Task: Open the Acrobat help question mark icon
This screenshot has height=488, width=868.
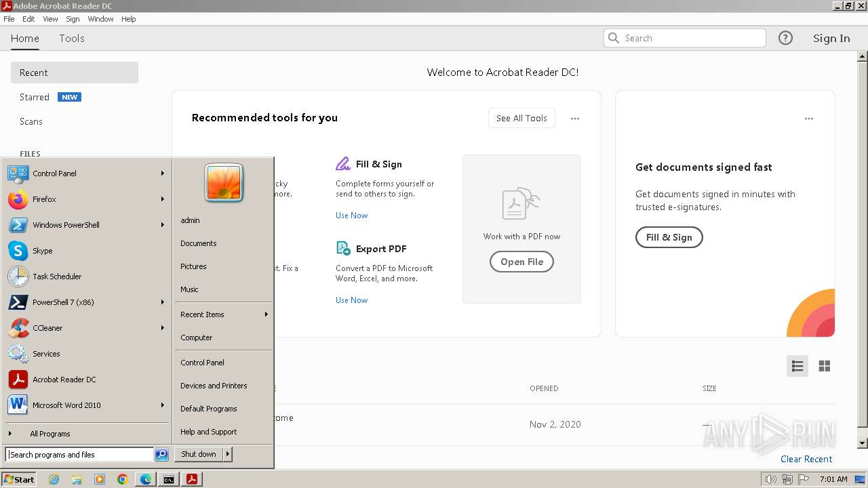Action: point(785,38)
